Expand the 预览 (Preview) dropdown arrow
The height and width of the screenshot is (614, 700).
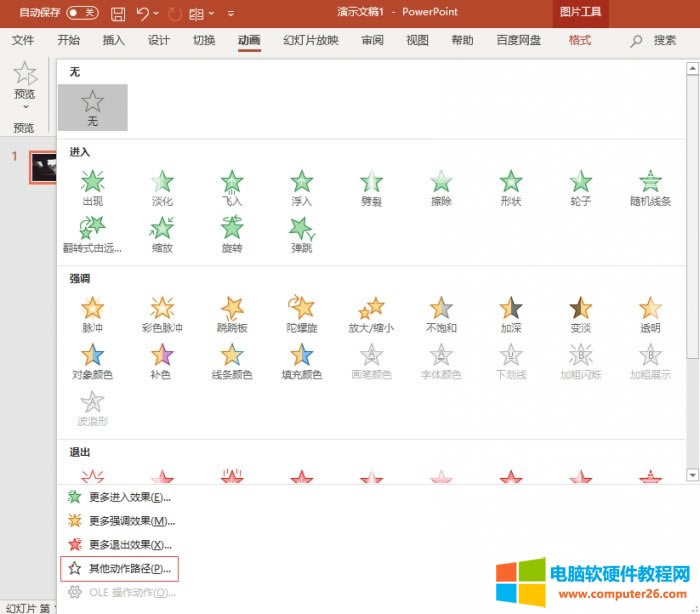point(25,106)
